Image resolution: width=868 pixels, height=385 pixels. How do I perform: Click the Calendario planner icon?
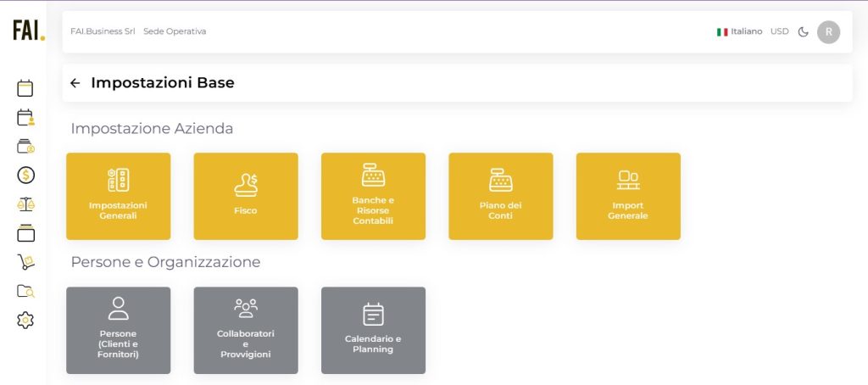[373, 314]
